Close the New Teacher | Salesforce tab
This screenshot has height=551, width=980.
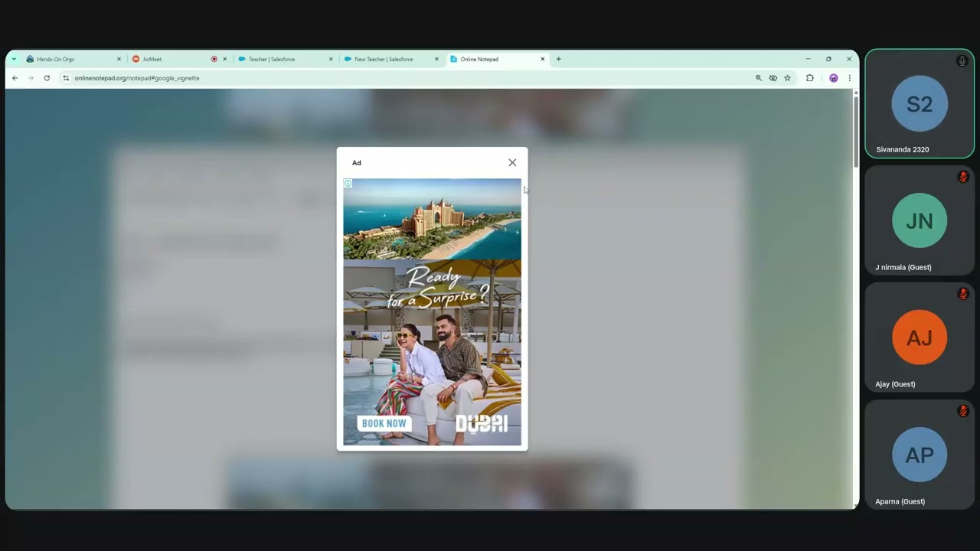pos(437,59)
